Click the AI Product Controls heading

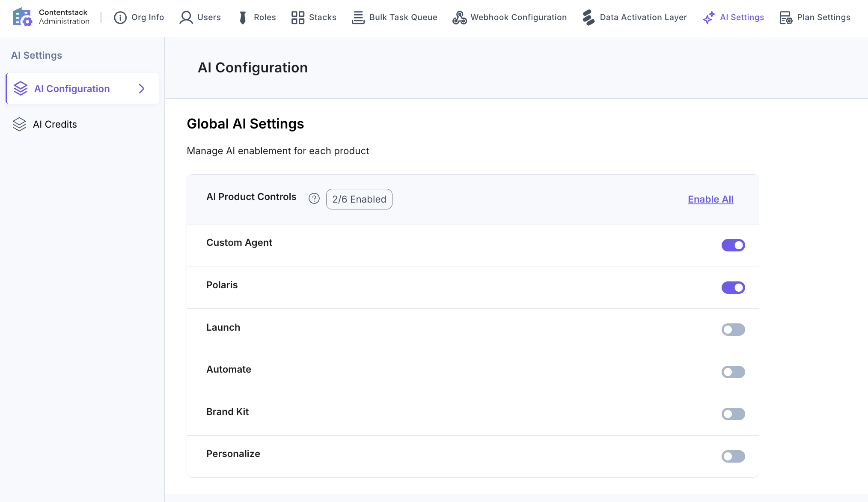coord(251,197)
